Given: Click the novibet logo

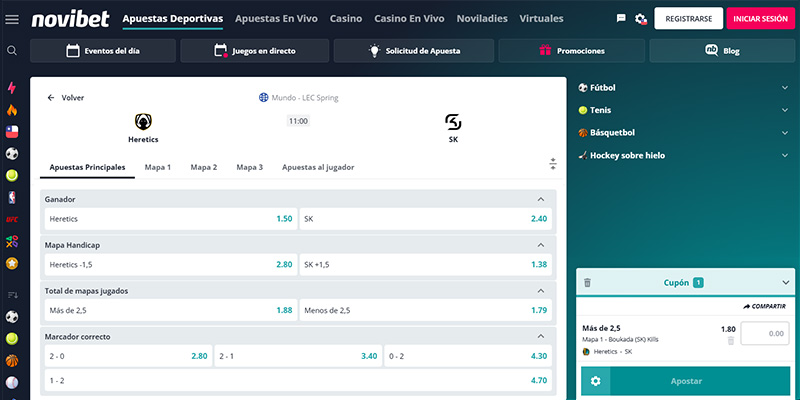Looking at the screenshot, I should coord(70,19).
